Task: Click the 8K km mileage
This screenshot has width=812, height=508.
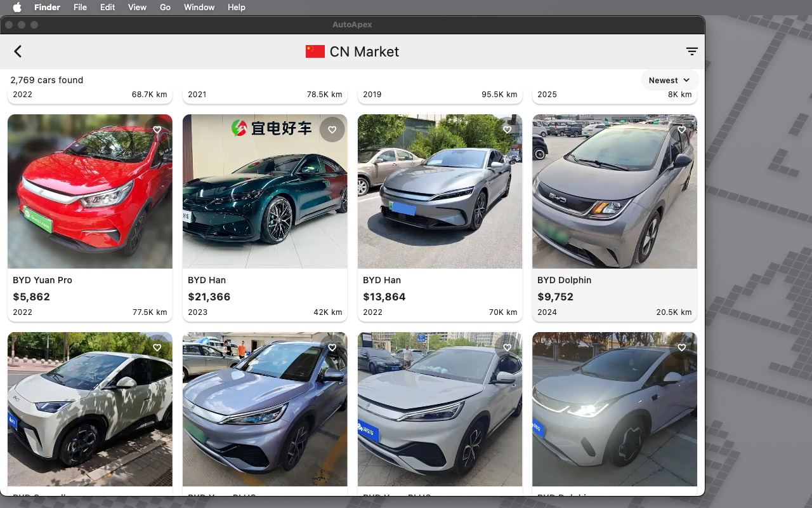Action: (680, 95)
